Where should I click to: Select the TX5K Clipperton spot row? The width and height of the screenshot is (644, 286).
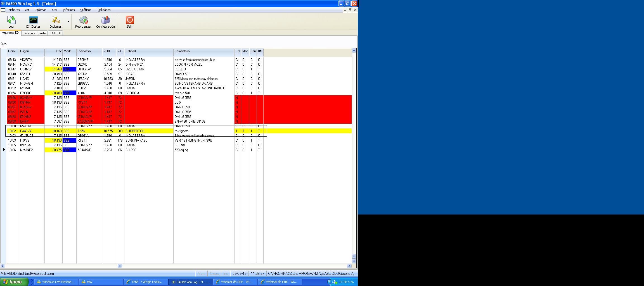click(179, 131)
